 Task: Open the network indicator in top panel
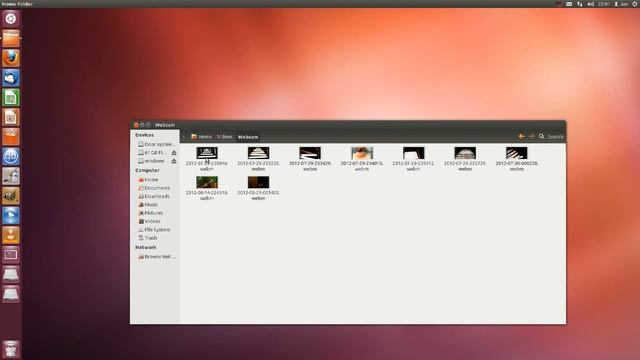click(580, 4)
